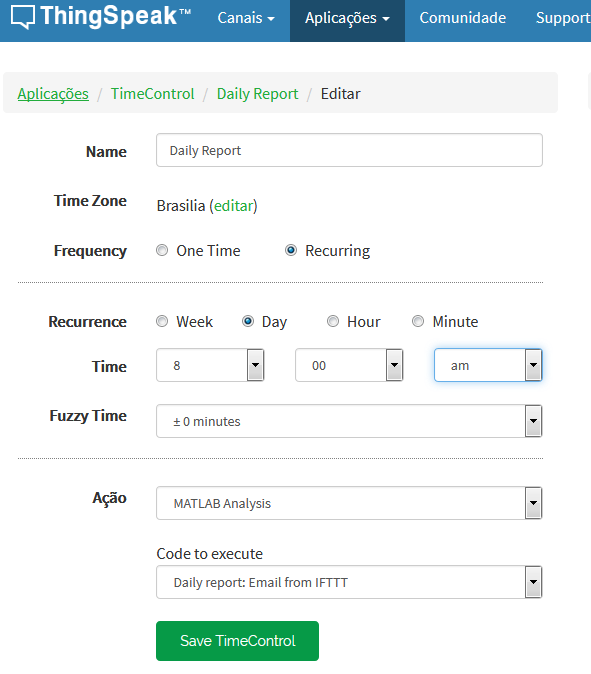The height and width of the screenshot is (674, 591).
Task: Open the Support menu
Action: (563, 18)
